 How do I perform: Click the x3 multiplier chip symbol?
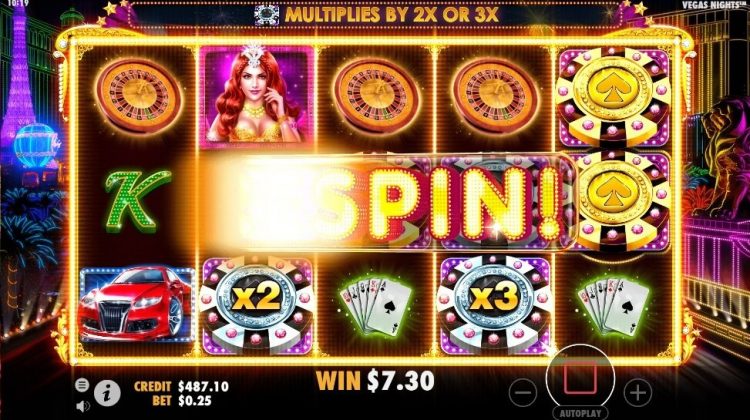click(x=494, y=304)
